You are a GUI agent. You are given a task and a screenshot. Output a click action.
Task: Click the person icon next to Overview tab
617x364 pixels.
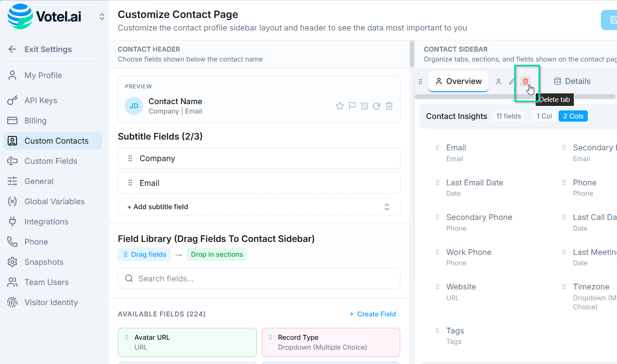coord(498,81)
